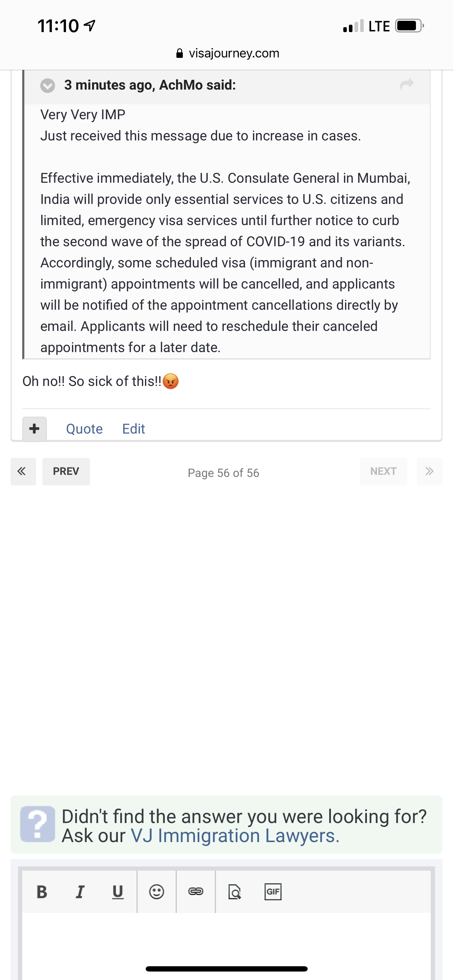
Task: Jump to last page double-right arrow
Action: click(x=429, y=472)
